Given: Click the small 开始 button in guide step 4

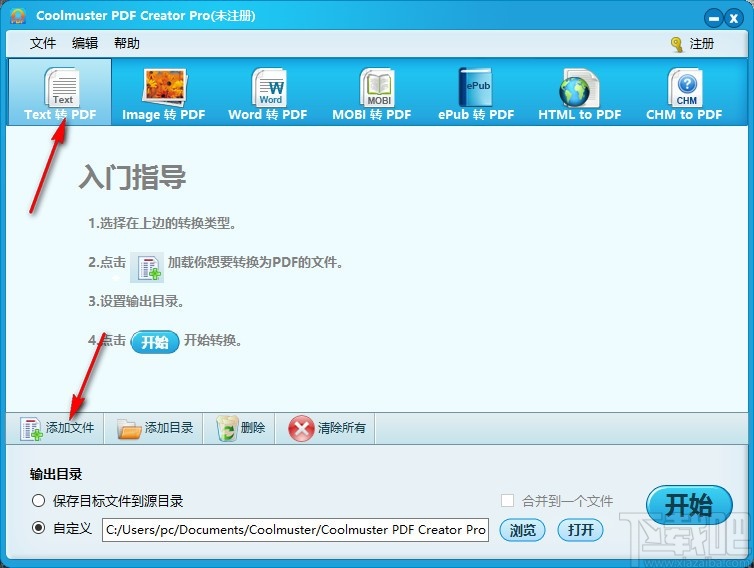Looking at the screenshot, I should click(155, 342).
